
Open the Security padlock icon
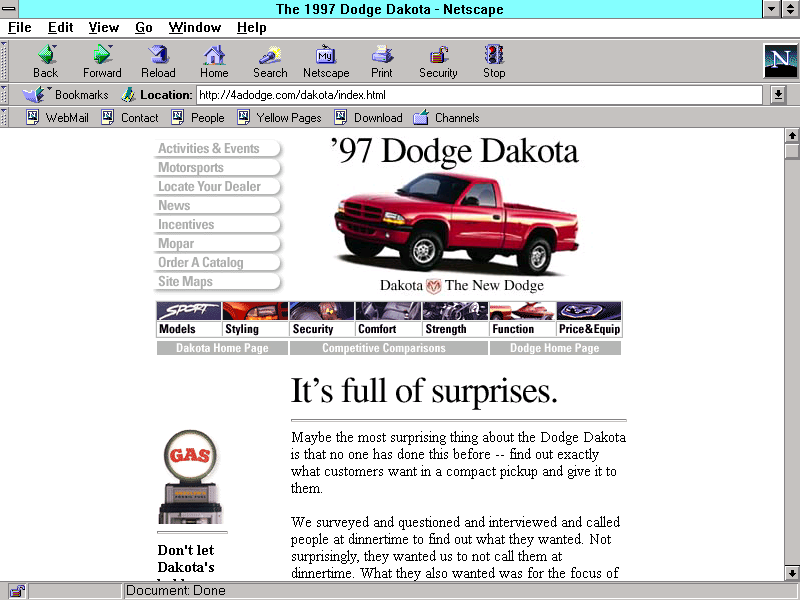coord(438,55)
